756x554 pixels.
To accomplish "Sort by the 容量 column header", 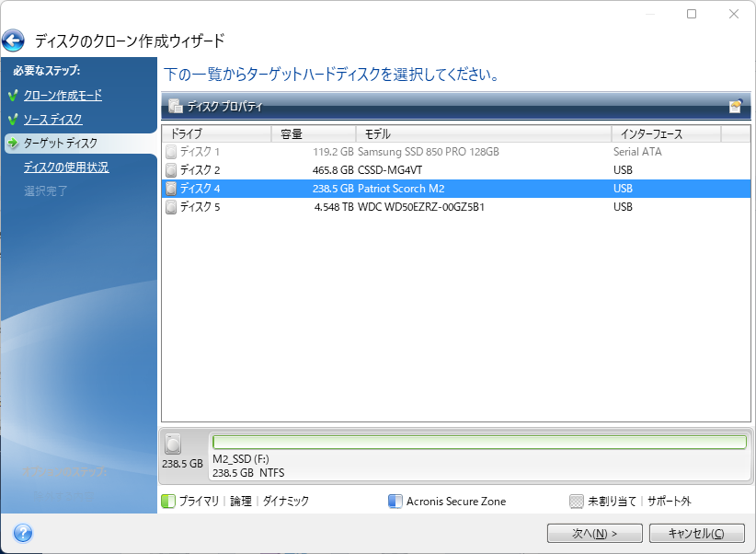I will coord(314,133).
